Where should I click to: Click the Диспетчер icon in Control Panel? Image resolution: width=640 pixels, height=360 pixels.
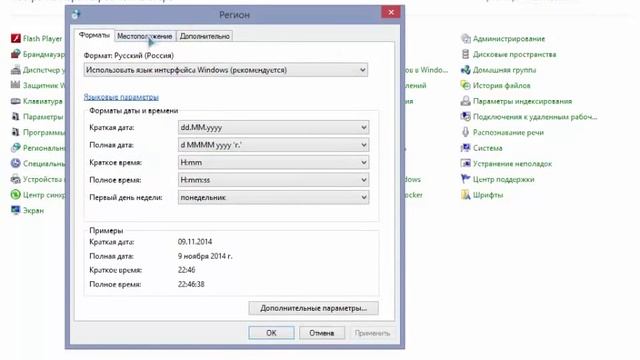click(16, 70)
